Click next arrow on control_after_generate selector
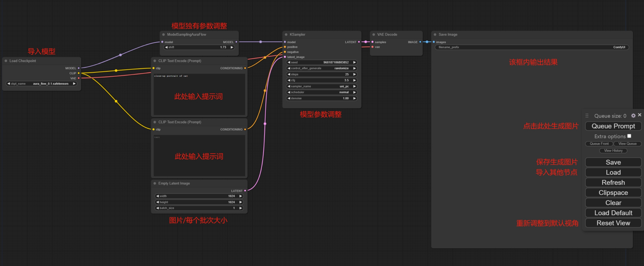 (x=354, y=68)
